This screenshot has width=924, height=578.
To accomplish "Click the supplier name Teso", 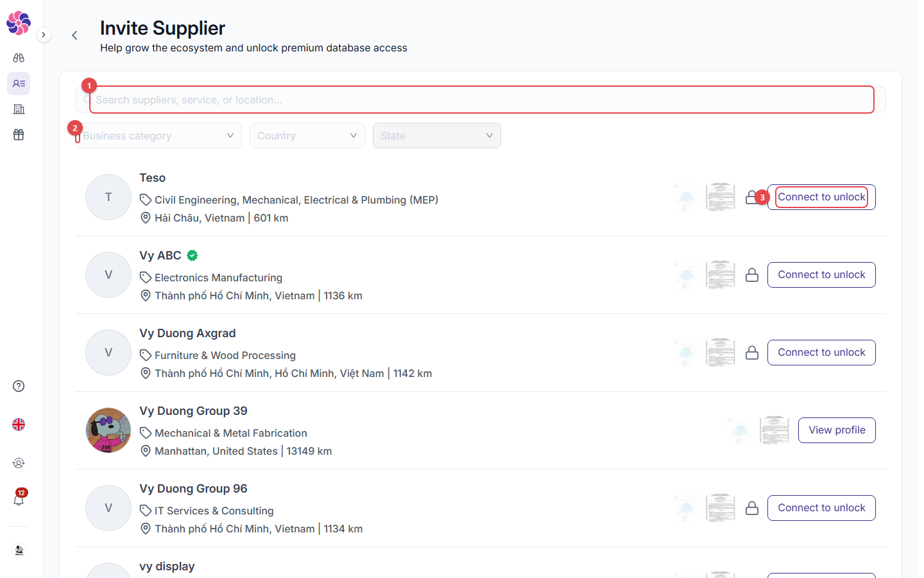I will [x=153, y=178].
